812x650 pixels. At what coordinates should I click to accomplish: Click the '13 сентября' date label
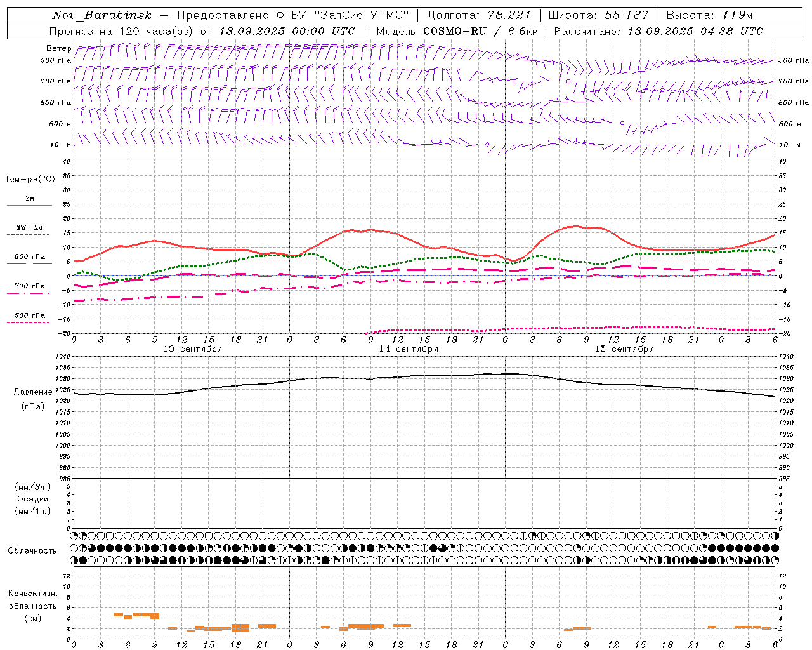click(193, 349)
